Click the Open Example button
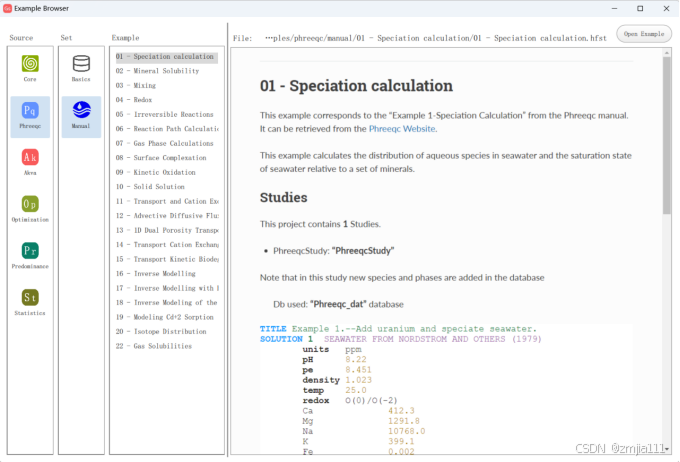The image size is (680, 462). pyautogui.click(x=644, y=34)
